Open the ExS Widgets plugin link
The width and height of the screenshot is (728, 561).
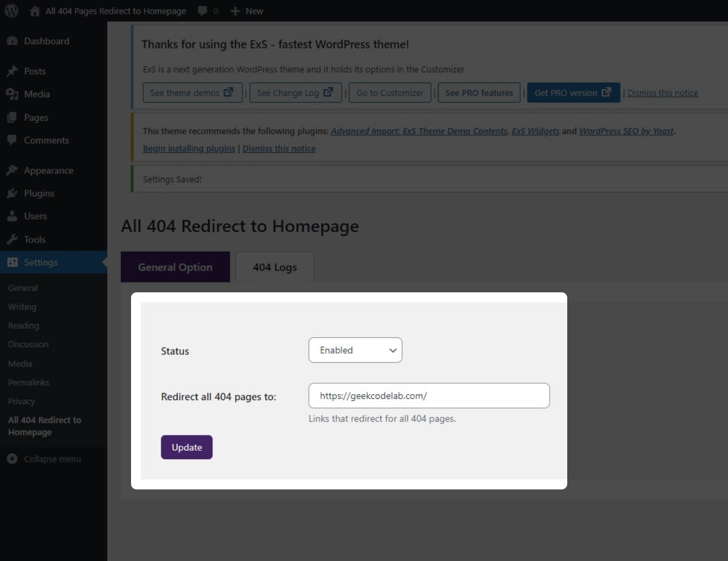tap(536, 131)
